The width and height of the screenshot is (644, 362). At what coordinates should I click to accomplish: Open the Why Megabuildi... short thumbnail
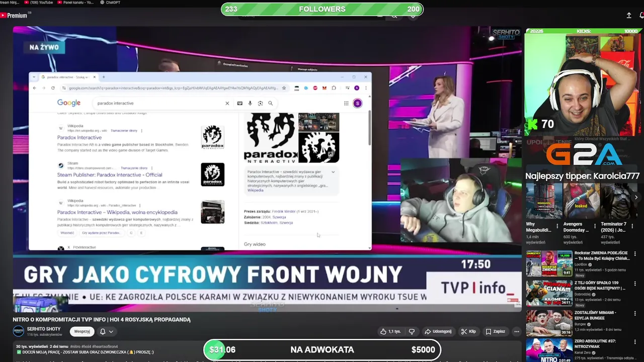click(544, 201)
